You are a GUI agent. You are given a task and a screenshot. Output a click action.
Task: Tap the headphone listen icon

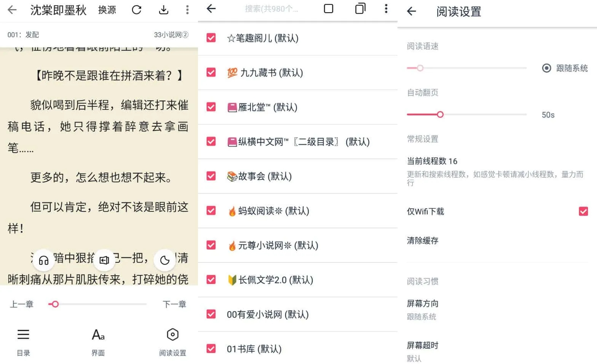pyautogui.click(x=44, y=260)
